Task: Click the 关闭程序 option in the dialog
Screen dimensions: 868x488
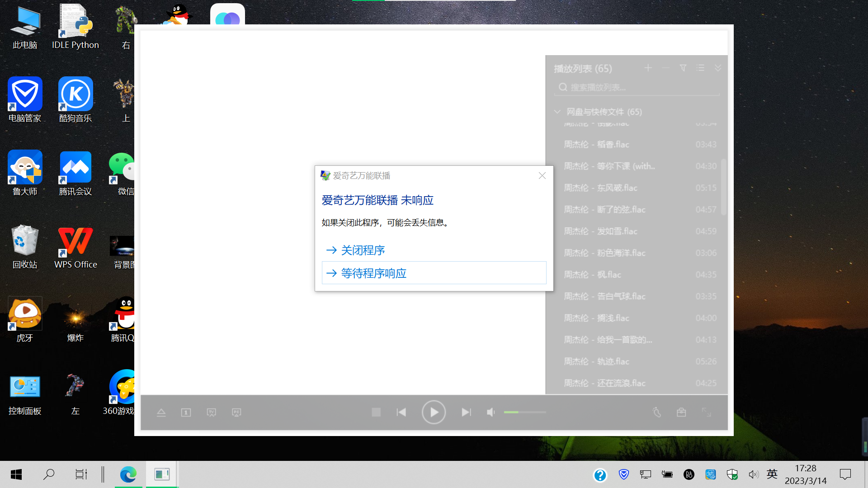Action: [x=434, y=250]
